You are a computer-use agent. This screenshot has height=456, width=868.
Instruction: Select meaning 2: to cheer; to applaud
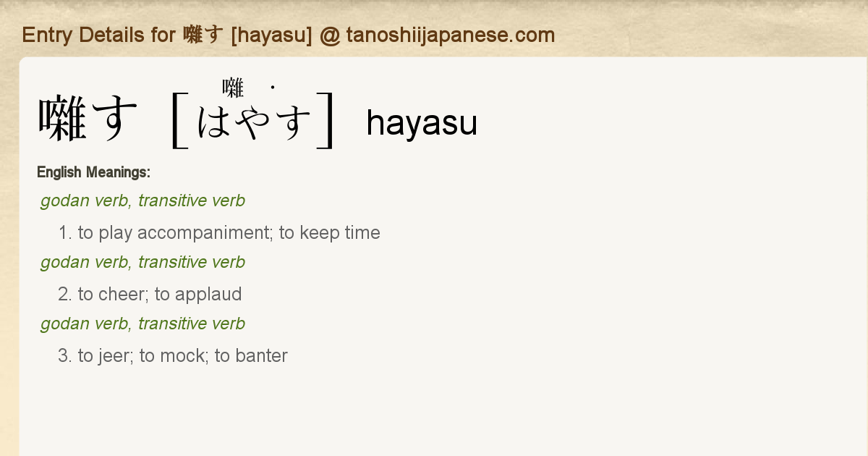(x=150, y=294)
